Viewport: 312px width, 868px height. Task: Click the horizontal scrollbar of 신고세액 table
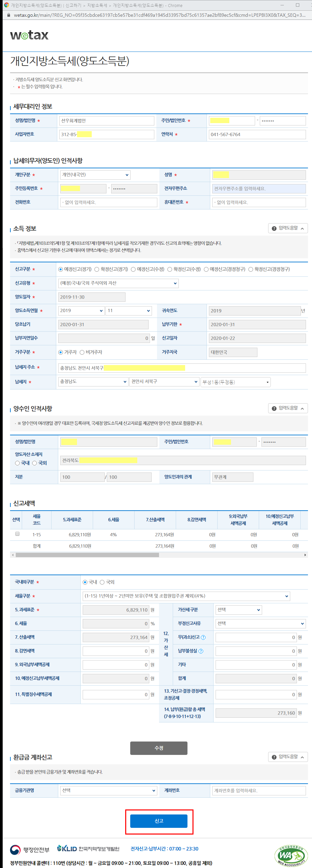pos(87,555)
